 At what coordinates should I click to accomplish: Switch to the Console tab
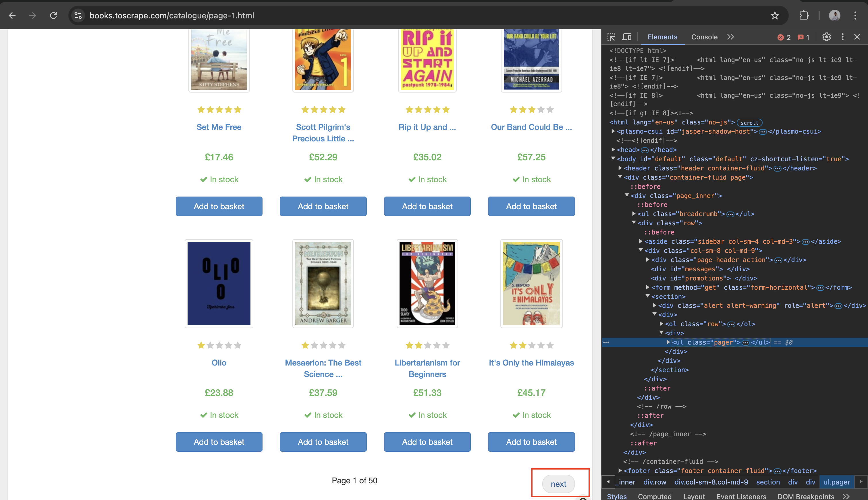(x=704, y=37)
